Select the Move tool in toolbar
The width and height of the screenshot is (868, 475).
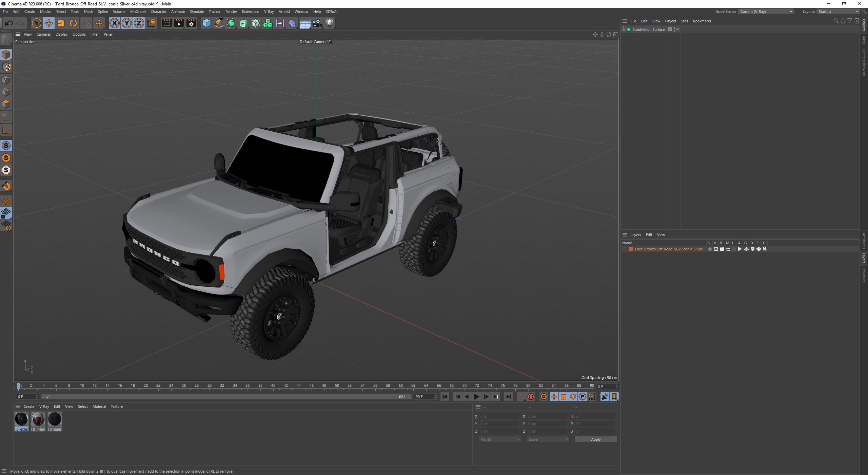48,23
